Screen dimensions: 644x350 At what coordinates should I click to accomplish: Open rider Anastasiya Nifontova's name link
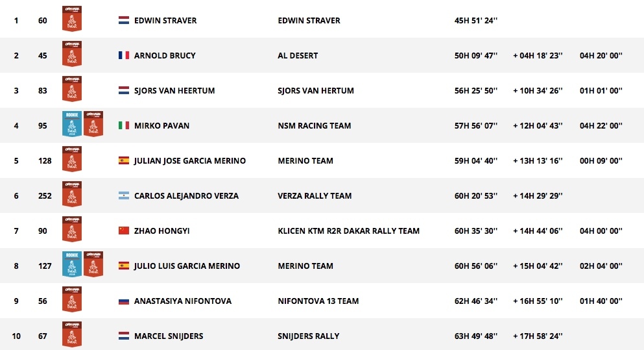click(182, 301)
